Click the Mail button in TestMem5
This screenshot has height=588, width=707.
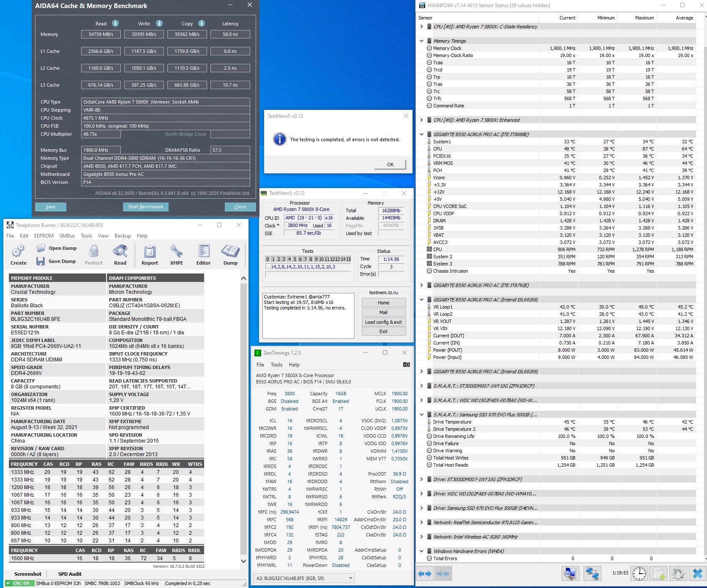[x=383, y=312]
